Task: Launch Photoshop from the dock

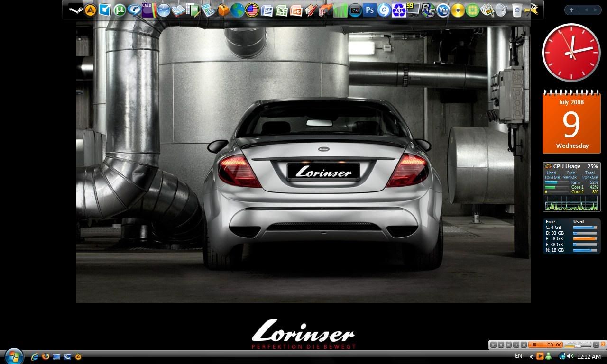Action: pyautogui.click(x=369, y=10)
